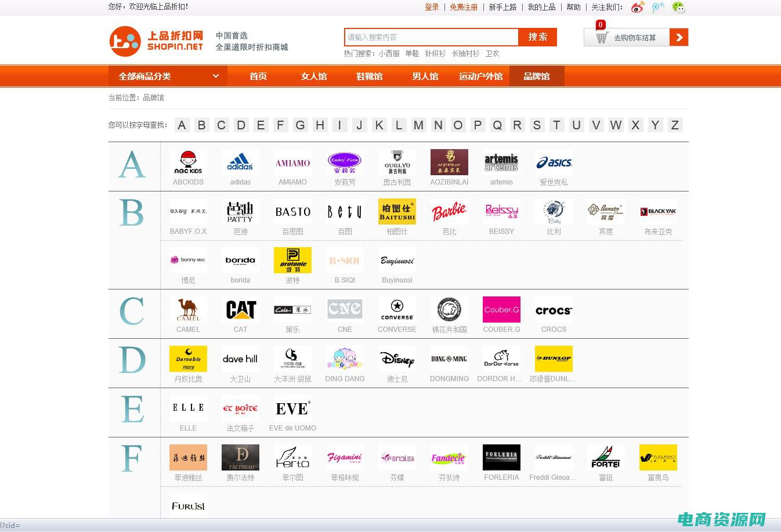Viewport: 781px width, 532px height.
Task: Click the 登录 login link
Action: 432,7
